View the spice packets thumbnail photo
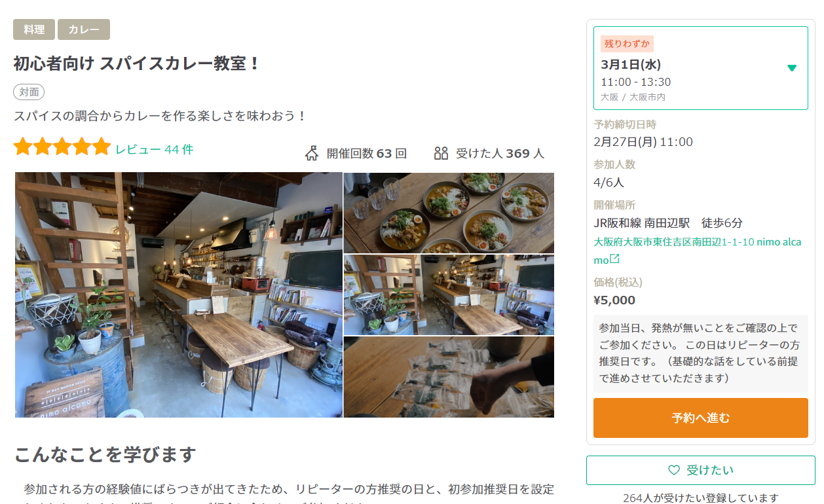Screen dimensions: 824x504 pos(449,377)
